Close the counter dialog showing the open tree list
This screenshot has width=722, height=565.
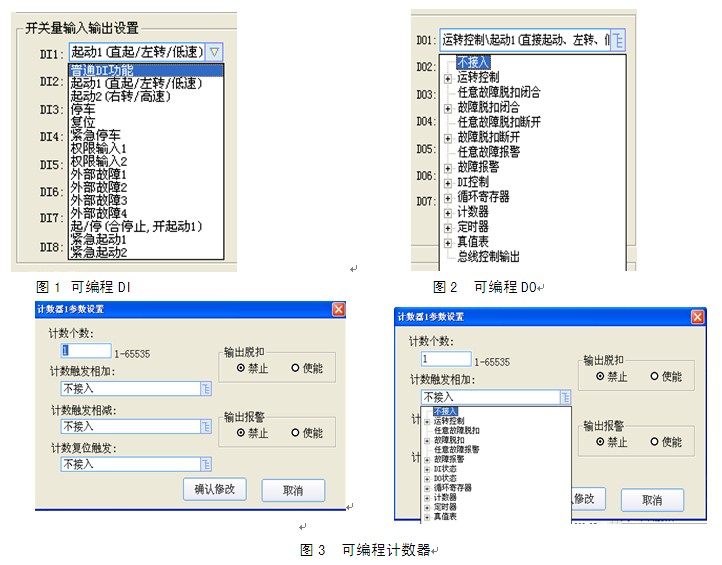click(697, 316)
